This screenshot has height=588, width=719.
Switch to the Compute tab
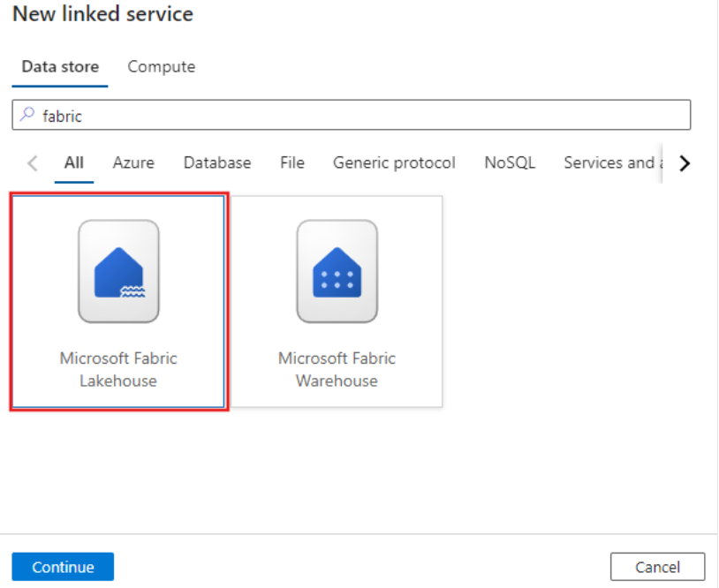162,67
